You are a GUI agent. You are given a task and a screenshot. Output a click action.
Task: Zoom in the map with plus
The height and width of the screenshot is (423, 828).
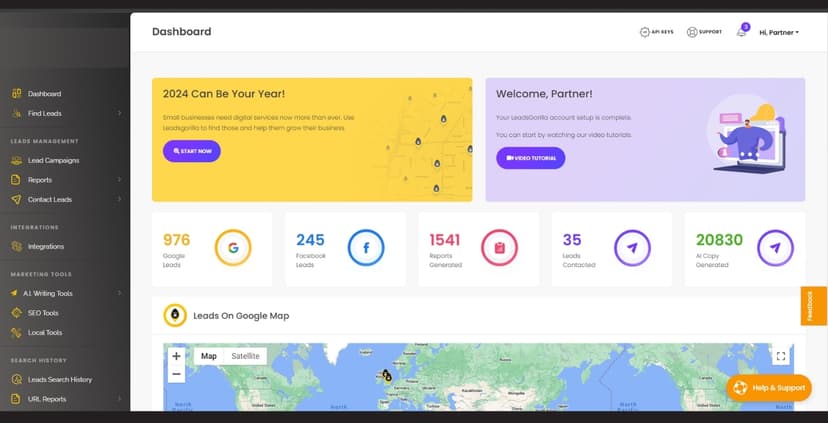click(x=176, y=356)
